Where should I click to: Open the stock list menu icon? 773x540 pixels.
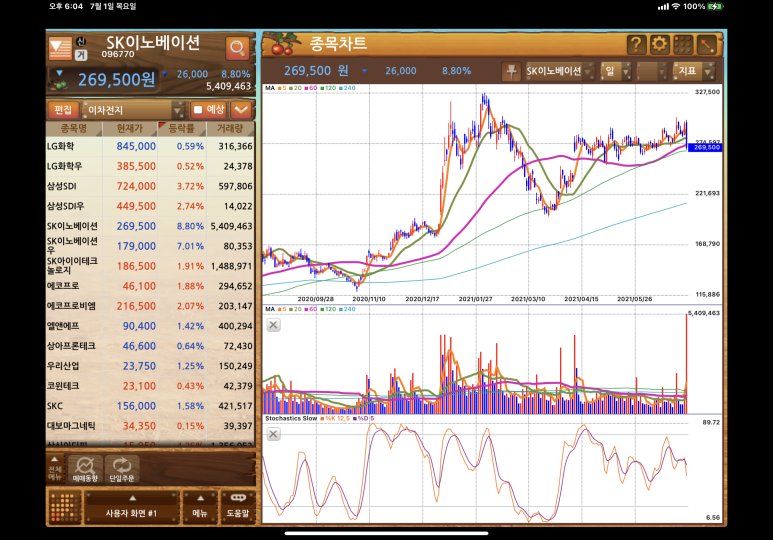pyautogui.click(x=60, y=48)
